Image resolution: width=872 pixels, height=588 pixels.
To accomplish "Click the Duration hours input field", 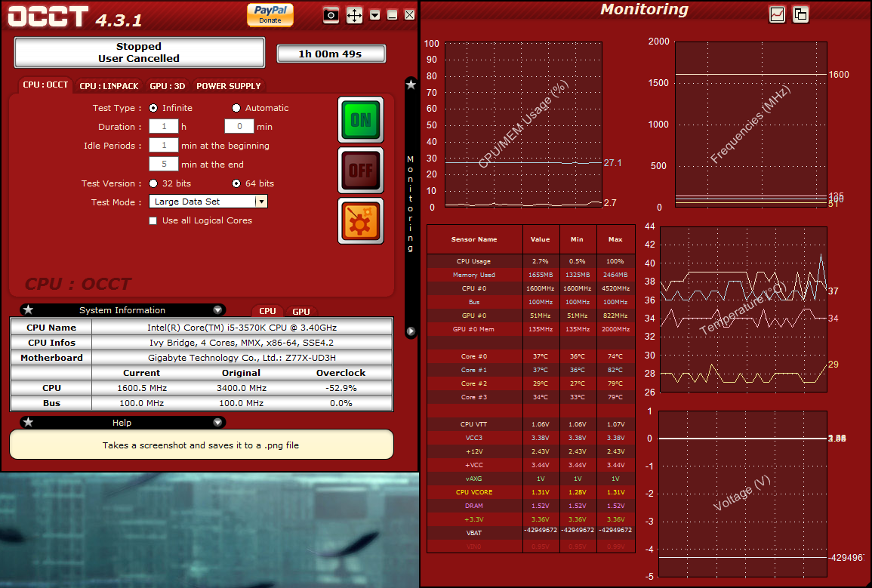I will coord(164,127).
